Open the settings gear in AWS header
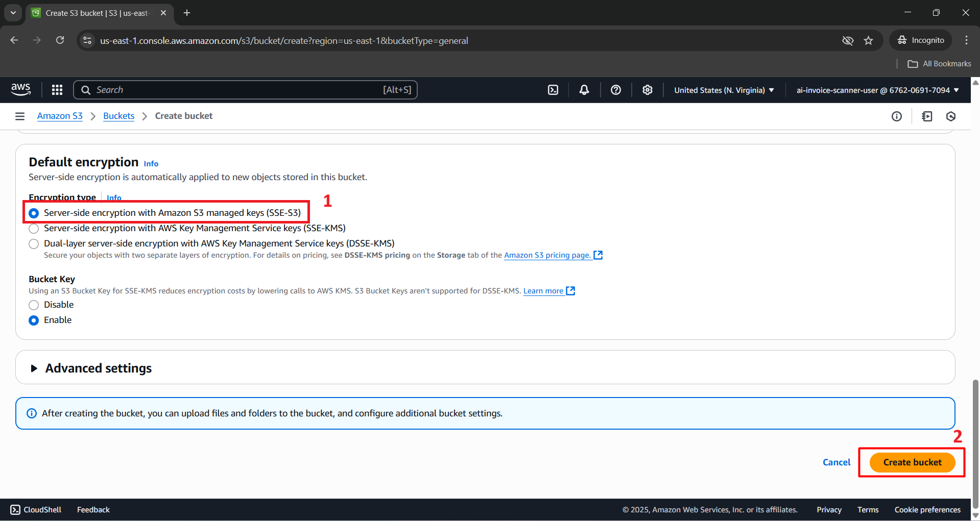 point(648,90)
